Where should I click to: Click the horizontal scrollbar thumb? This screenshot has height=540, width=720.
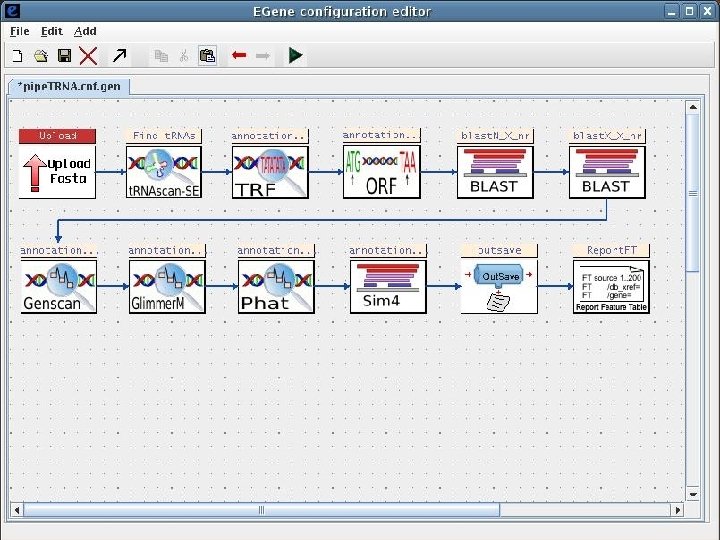(x=262, y=510)
